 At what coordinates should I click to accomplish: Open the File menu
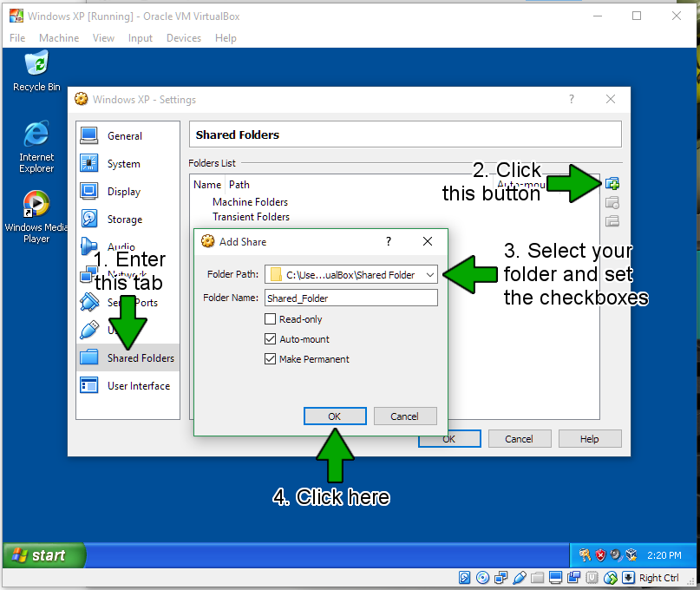click(x=17, y=38)
